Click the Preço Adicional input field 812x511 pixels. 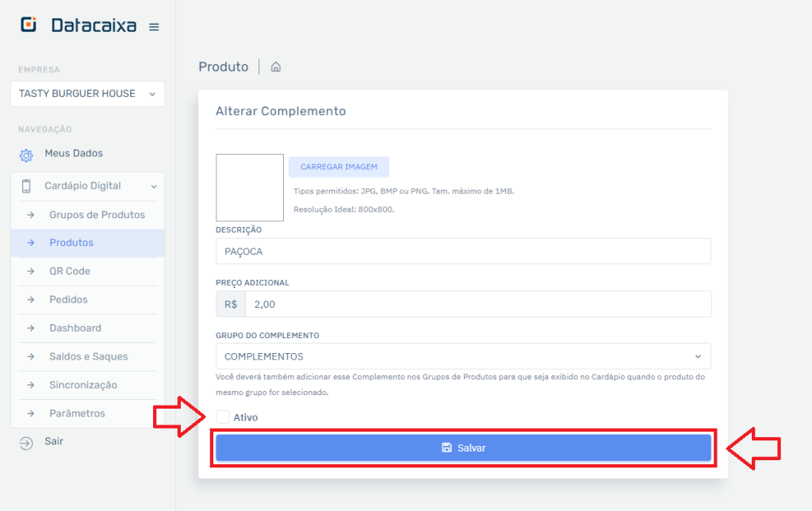click(x=477, y=304)
